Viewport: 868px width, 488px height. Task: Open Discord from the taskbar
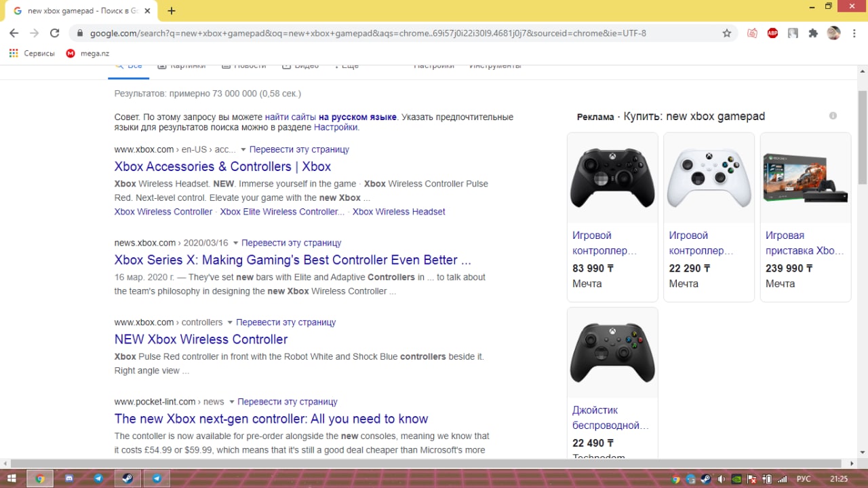(x=69, y=478)
